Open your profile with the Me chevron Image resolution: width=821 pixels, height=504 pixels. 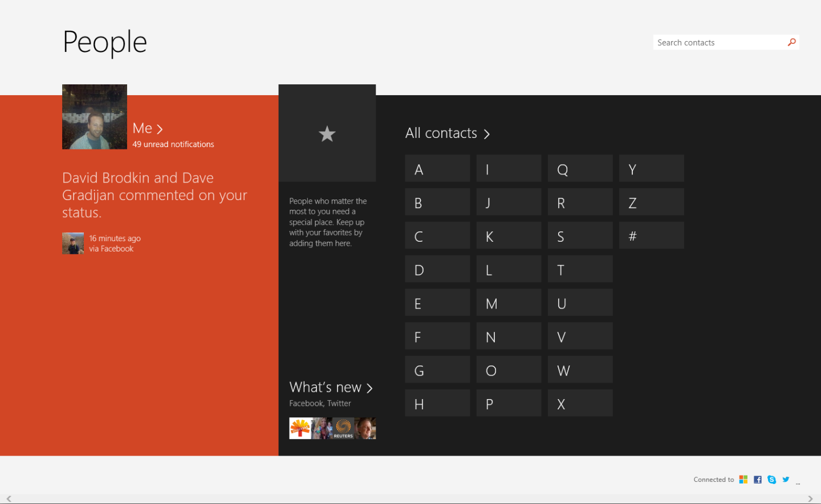160,128
